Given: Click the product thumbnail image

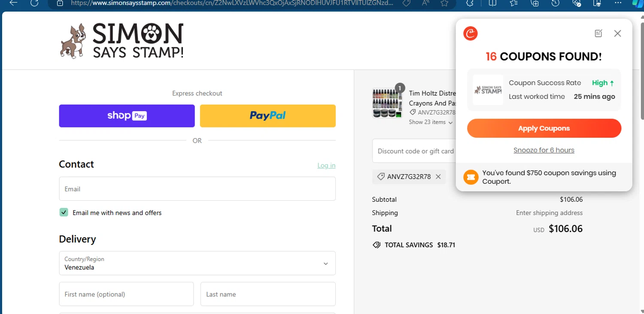Looking at the screenshot, I should [387, 103].
